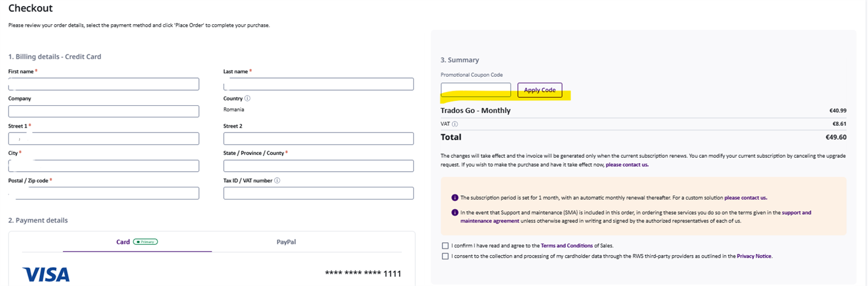
Task: Click into the Company text field
Action: [103, 111]
